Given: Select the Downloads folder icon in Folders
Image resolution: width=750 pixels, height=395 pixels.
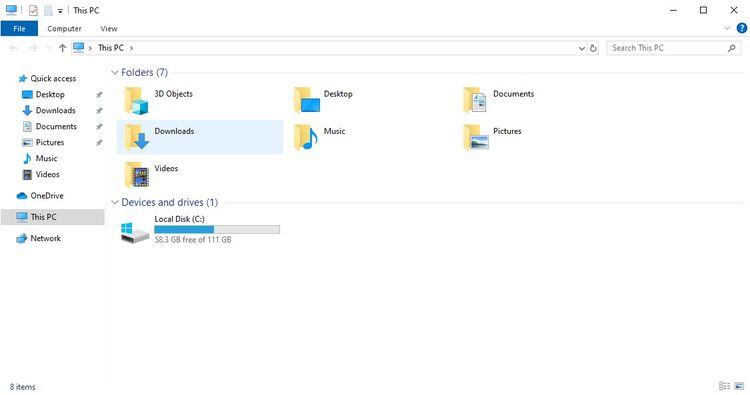Looking at the screenshot, I should point(137,138).
